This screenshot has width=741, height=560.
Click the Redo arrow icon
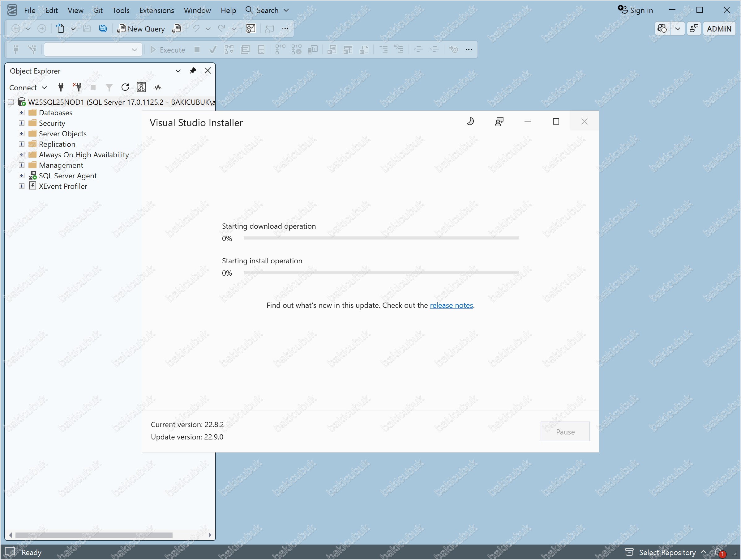[221, 28]
